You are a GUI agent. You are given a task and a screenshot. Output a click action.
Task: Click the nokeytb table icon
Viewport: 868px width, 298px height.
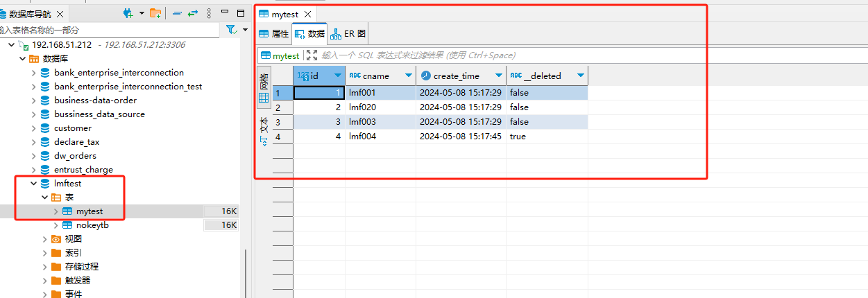(67, 225)
